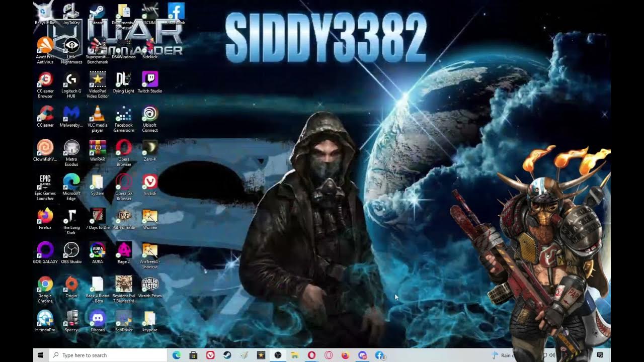
Task: Open the Twitch Studio shortcut
Action: pyautogui.click(x=150, y=82)
